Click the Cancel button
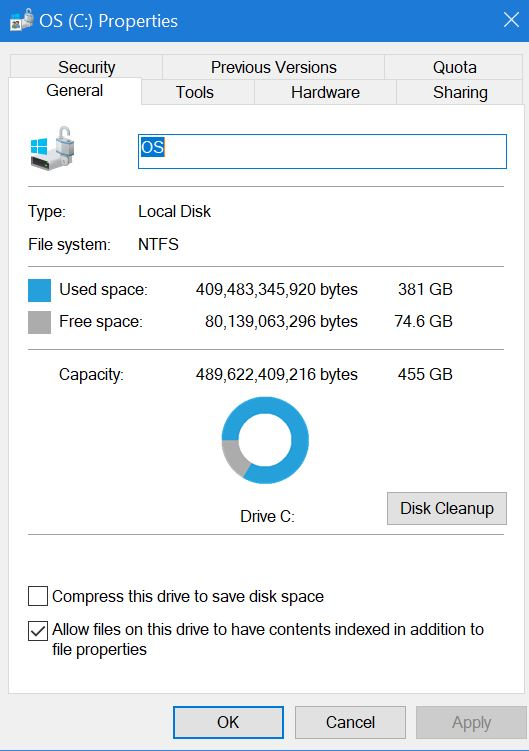529x751 pixels. [x=350, y=722]
